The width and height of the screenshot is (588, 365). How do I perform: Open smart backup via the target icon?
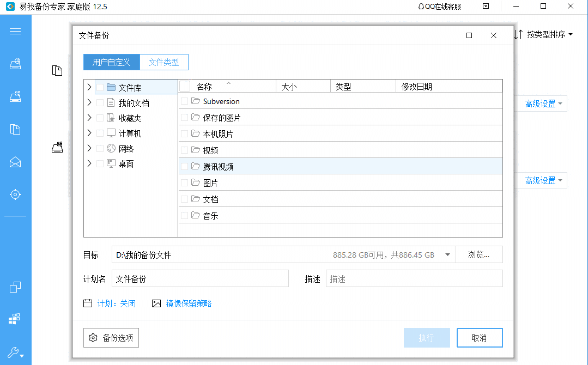point(15,194)
